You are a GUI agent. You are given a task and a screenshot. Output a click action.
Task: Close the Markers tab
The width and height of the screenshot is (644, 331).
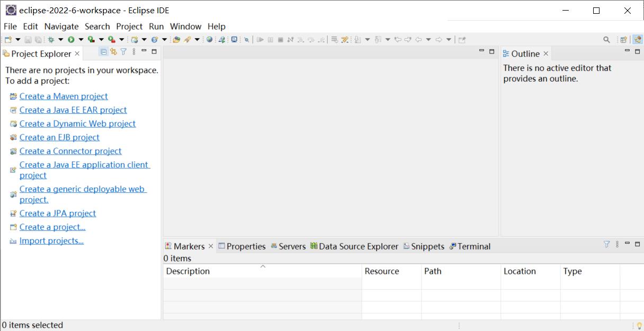tap(210, 246)
